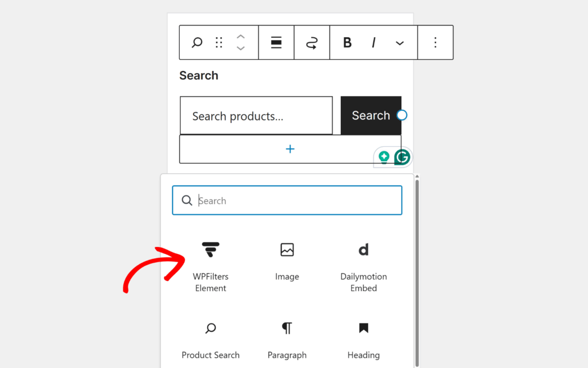Click the curved arrow icon in the toolbar

(x=312, y=42)
